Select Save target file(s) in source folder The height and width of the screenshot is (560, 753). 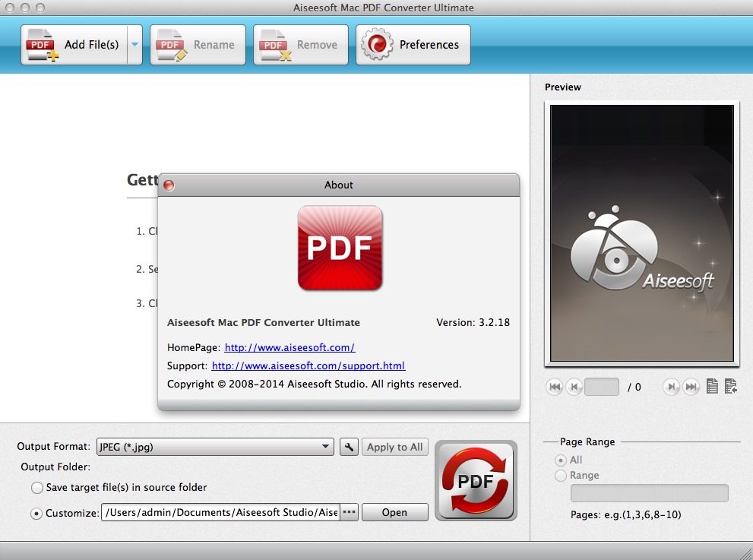pos(37,488)
